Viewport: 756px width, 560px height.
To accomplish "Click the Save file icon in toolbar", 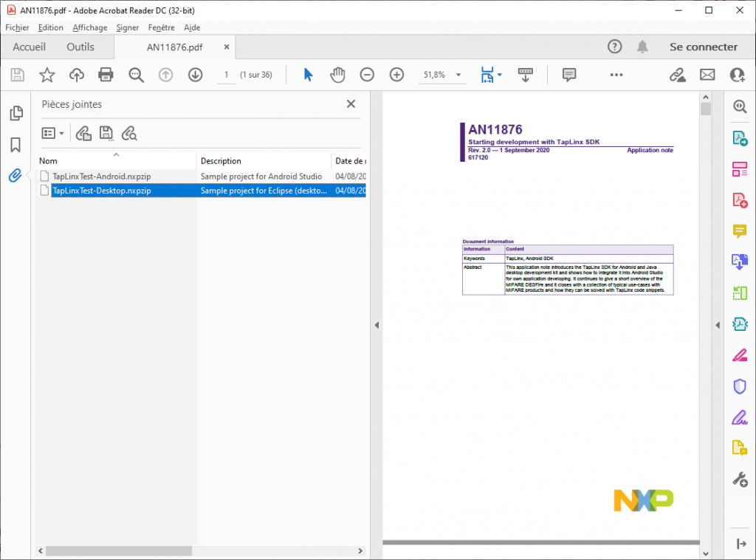I will point(18,75).
